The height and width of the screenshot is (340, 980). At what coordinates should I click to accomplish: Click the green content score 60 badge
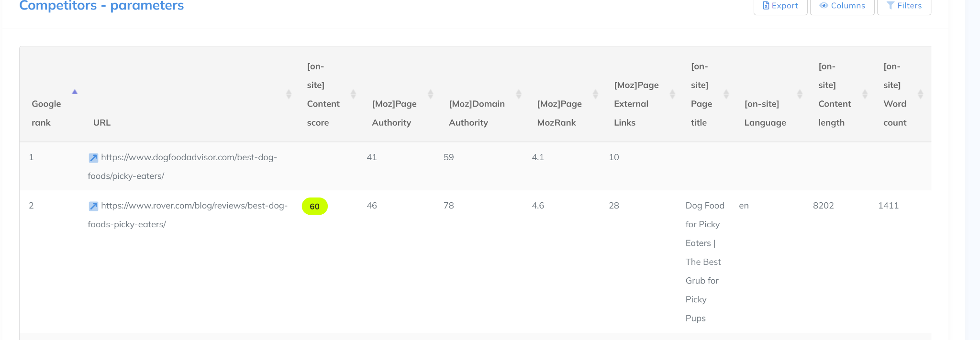315,207
